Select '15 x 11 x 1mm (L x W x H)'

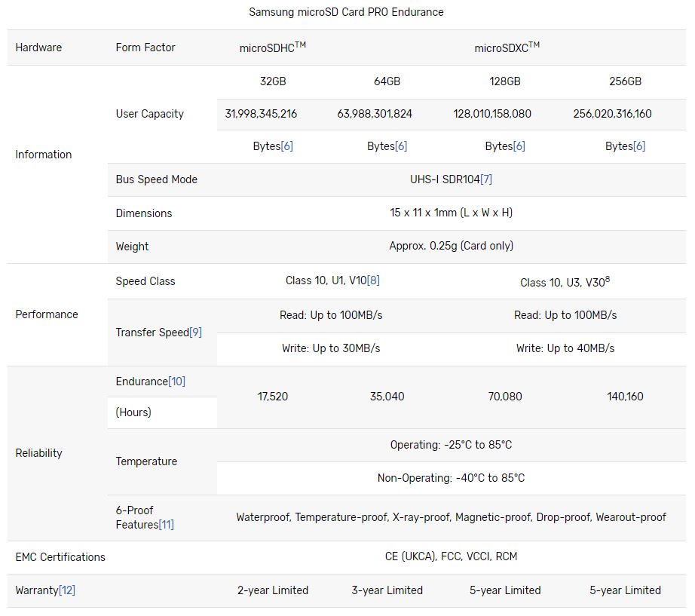[x=452, y=213]
